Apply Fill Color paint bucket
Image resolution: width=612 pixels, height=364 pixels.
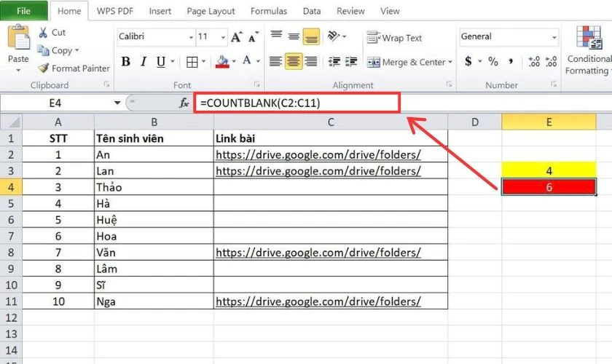(222, 62)
